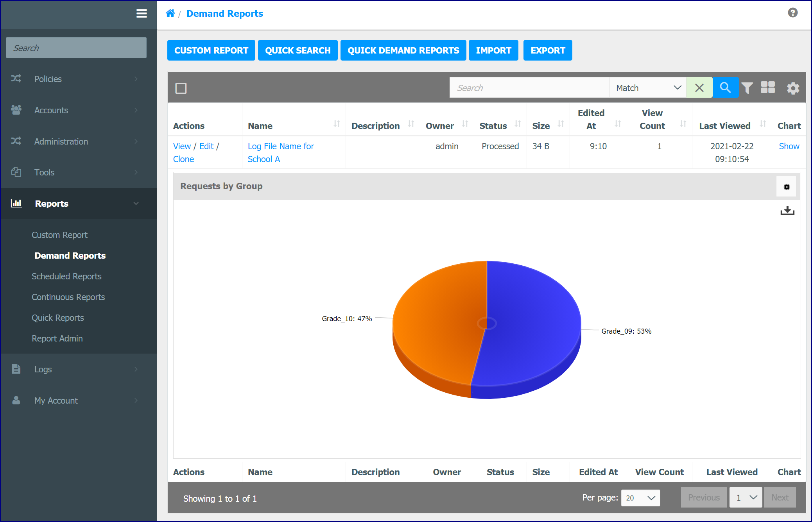Clear the table search with X

click(x=699, y=88)
